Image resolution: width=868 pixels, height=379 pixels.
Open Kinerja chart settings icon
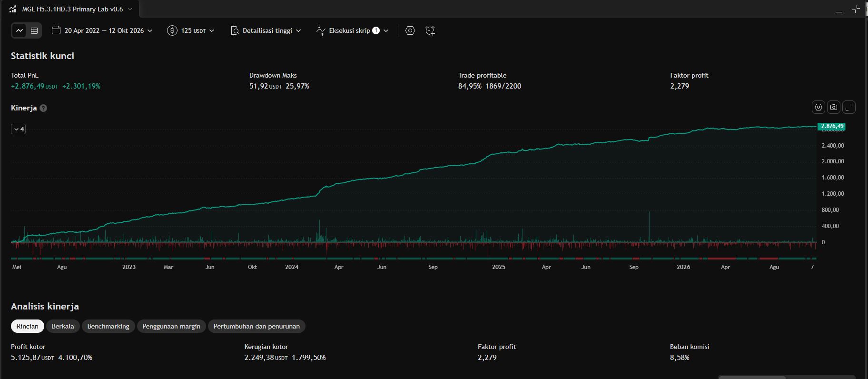(819, 108)
